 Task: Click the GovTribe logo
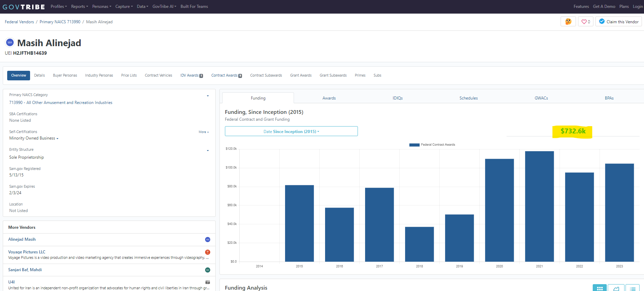24,7
